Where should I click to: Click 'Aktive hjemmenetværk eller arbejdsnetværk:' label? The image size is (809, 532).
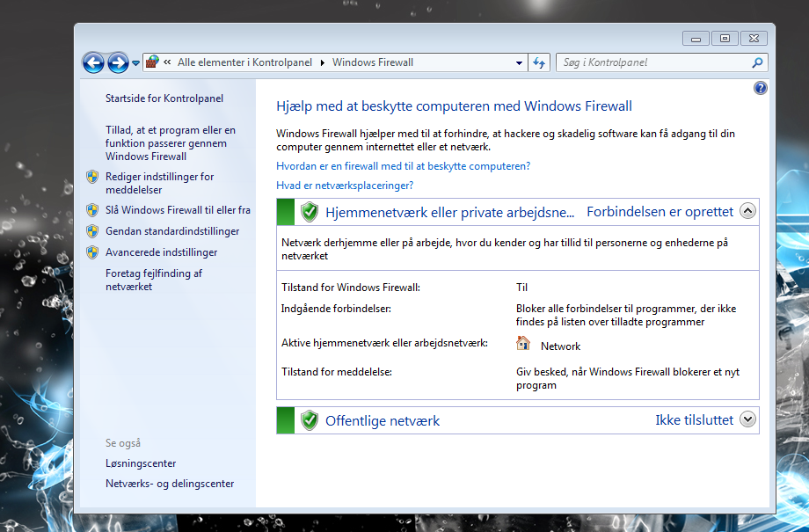pos(384,343)
